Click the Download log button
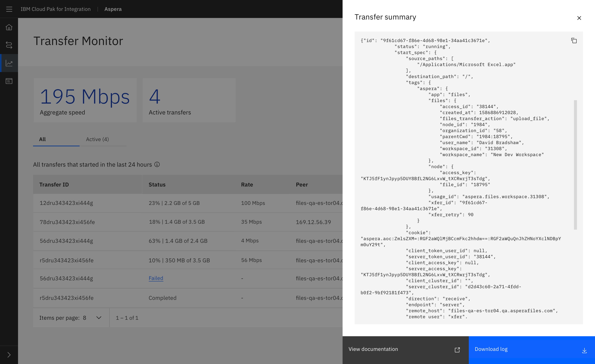Image resolution: width=595 pixels, height=364 pixels. 532,350
